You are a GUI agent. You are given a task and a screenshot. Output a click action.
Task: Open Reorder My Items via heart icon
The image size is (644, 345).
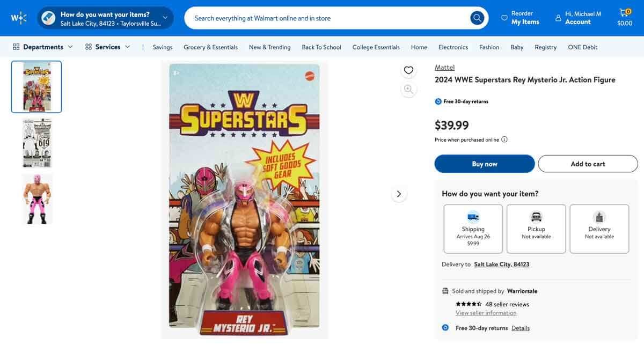[x=503, y=17]
